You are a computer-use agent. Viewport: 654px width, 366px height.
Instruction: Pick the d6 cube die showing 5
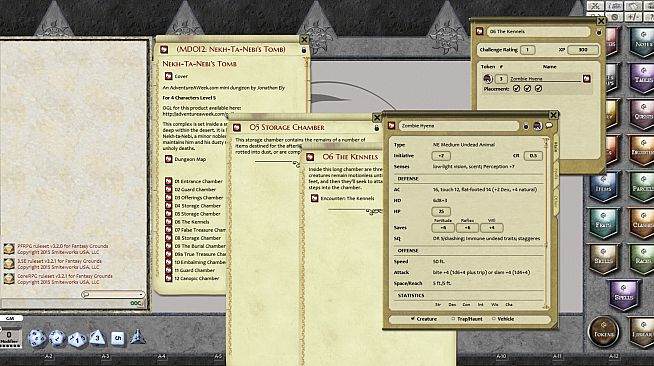coord(118,338)
